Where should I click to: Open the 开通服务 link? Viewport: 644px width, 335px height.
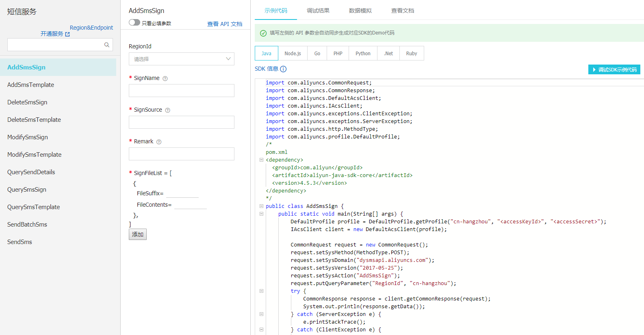pos(52,34)
